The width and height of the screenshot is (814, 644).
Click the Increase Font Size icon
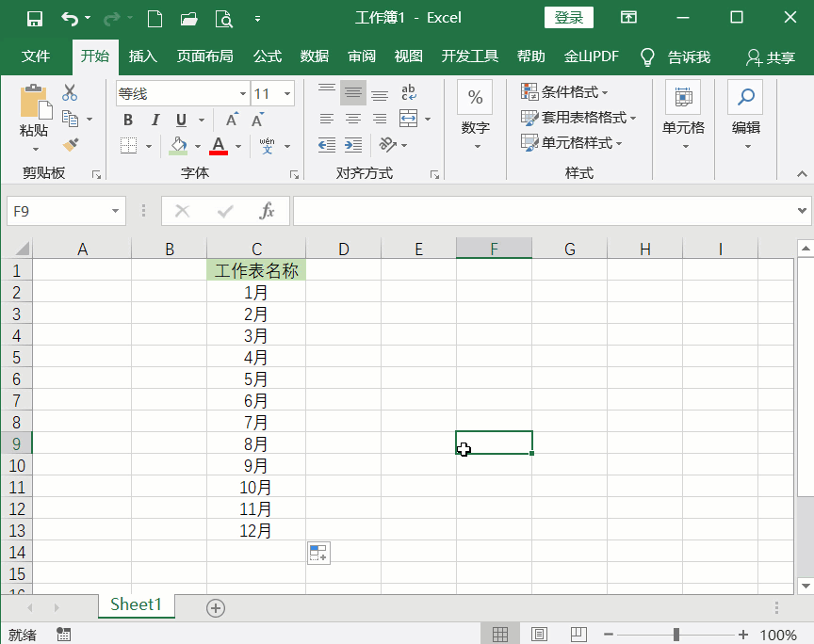pos(231,120)
